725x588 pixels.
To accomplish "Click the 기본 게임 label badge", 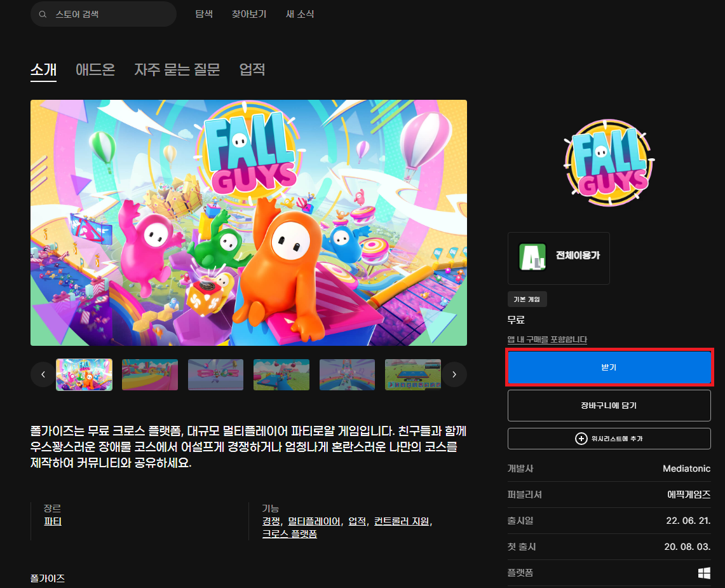I will click(527, 299).
